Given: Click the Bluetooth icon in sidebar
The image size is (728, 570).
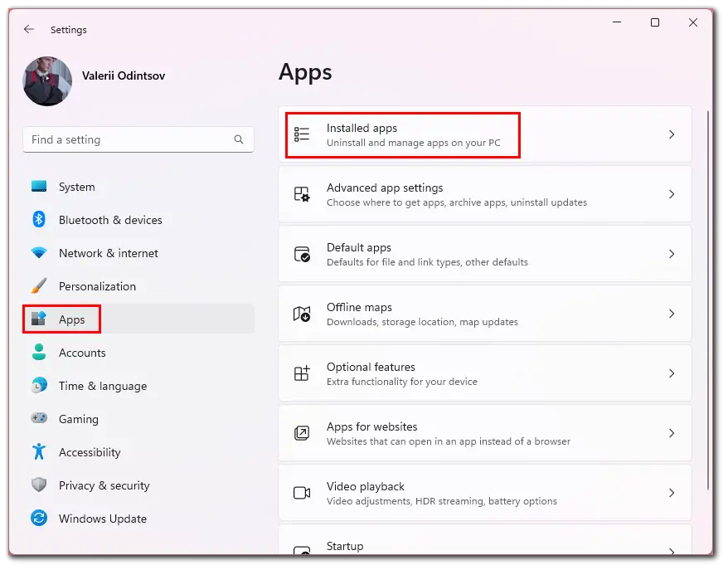Looking at the screenshot, I should (39, 219).
